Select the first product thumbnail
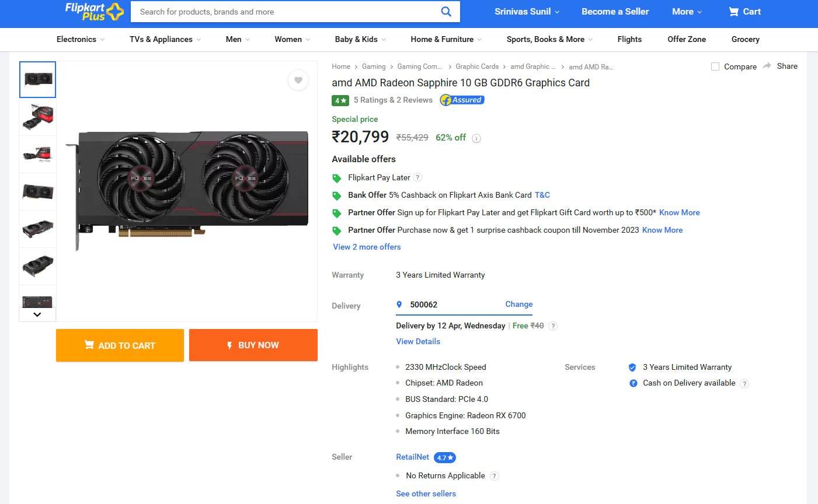Viewport: 818px width, 504px height. pyautogui.click(x=37, y=79)
